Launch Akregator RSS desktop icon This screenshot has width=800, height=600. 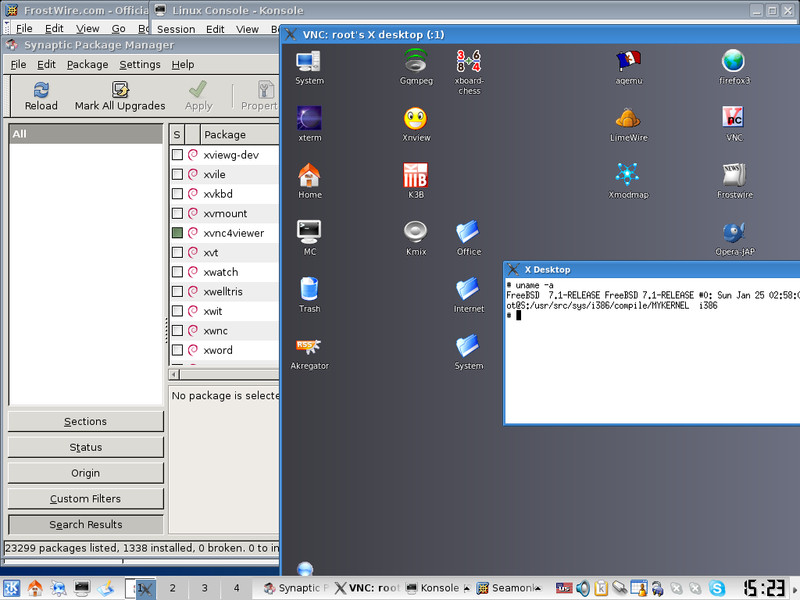pos(309,346)
